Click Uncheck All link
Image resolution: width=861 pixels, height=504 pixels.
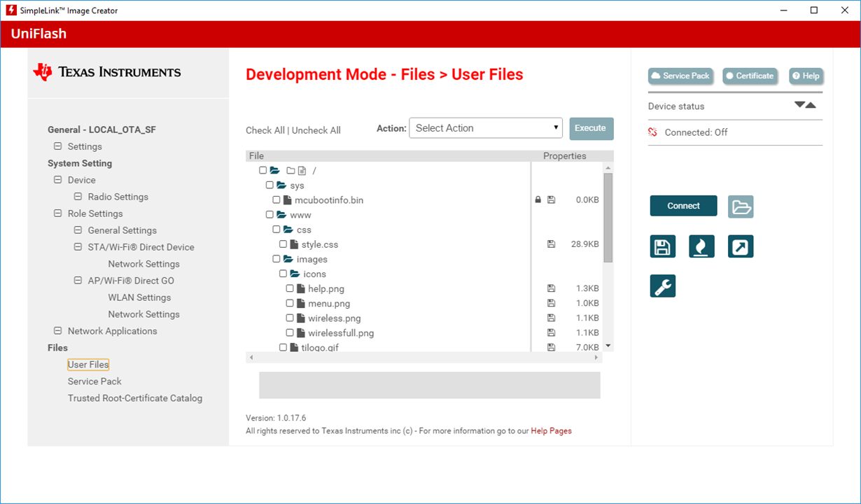316,130
